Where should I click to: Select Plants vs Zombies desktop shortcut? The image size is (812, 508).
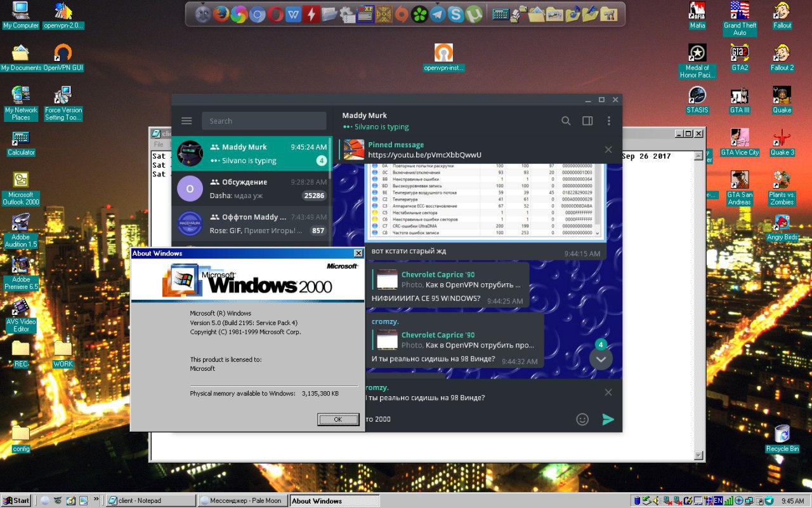782,189
